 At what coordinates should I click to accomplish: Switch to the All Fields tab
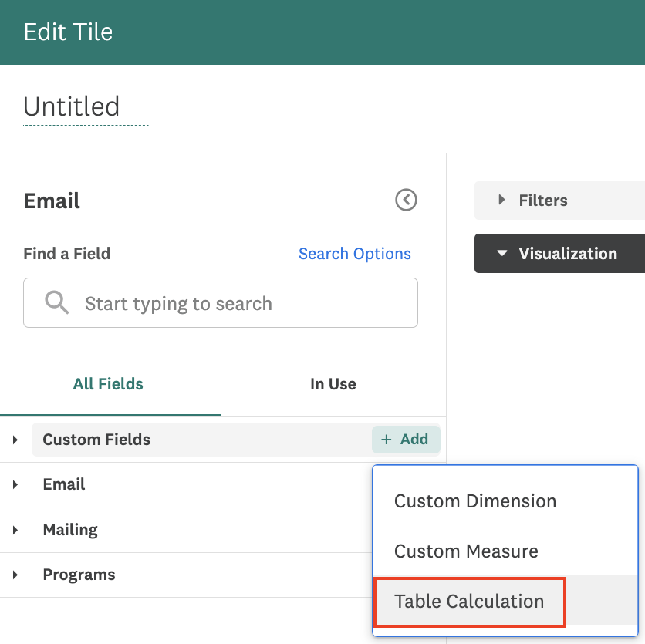[x=108, y=384]
